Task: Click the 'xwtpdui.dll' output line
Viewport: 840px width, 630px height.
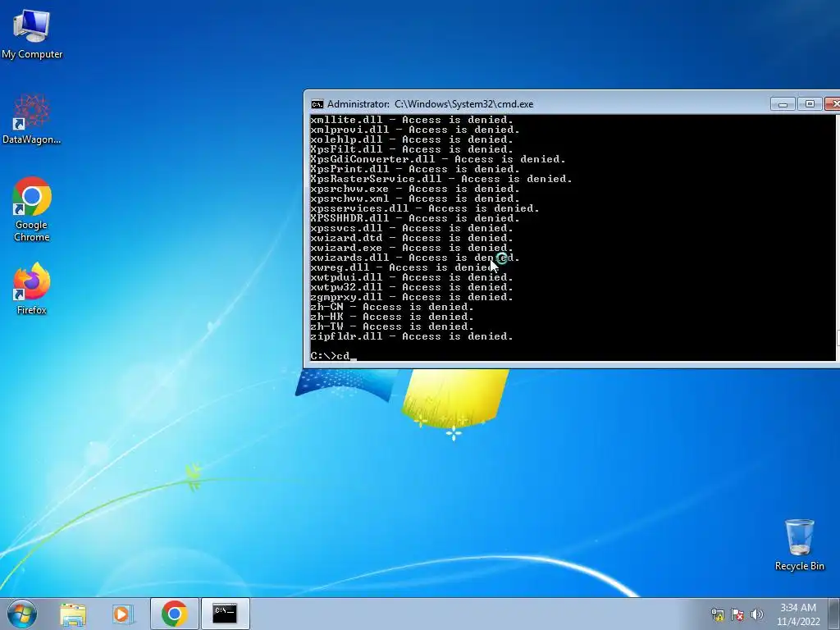Action: pos(412,277)
